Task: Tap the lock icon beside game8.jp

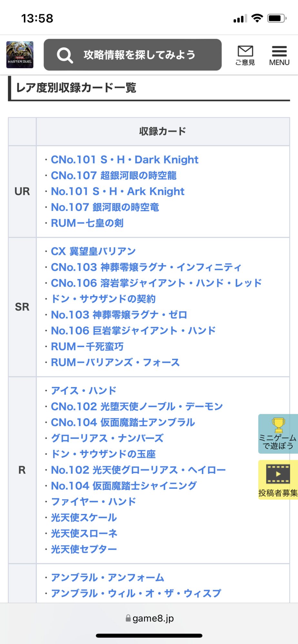Action: click(128, 618)
